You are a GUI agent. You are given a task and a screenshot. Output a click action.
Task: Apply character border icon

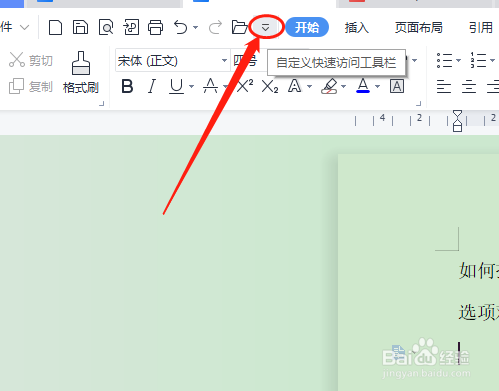[397, 86]
